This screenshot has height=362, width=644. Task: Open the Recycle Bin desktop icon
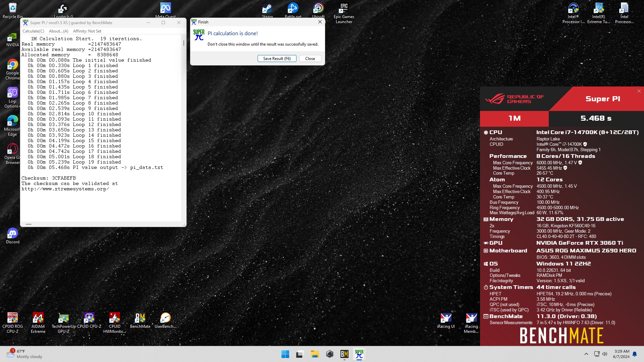point(12,10)
